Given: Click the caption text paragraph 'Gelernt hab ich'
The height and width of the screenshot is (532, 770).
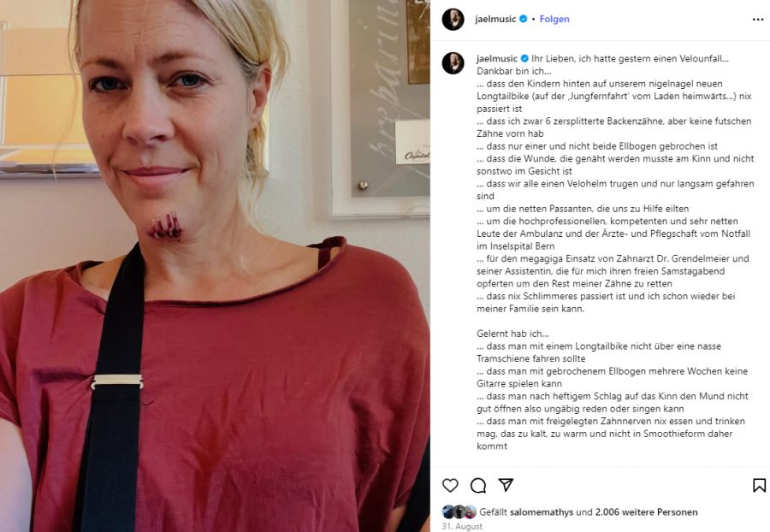Looking at the screenshot, I should pyautogui.click(x=512, y=334).
